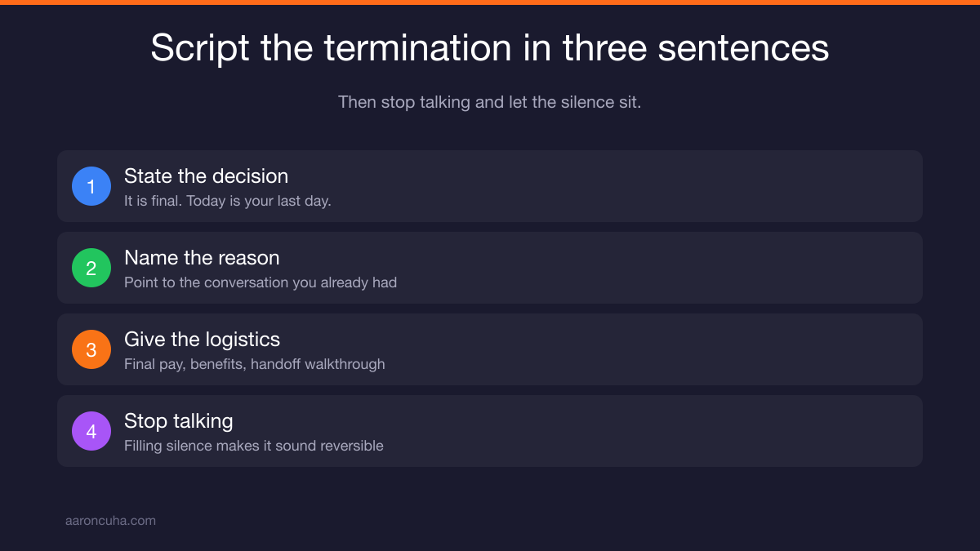Open the aaroncuha.com link

pyautogui.click(x=110, y=521)
